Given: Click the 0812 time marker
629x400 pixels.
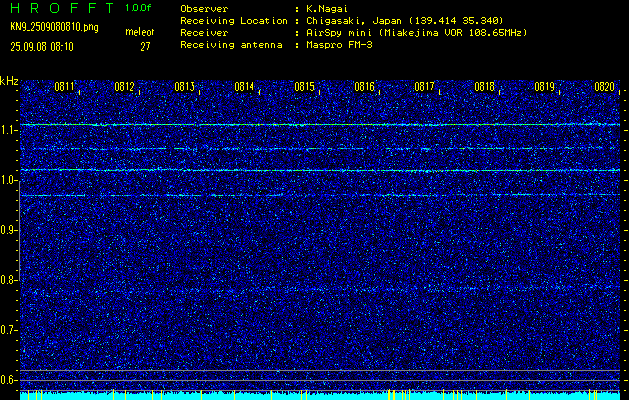Looking at the screenshot, I should click(124, 87).
